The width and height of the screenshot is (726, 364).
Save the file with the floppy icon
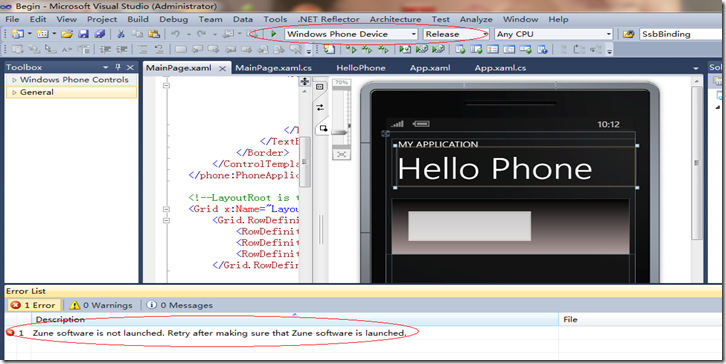tap(83, 34)
